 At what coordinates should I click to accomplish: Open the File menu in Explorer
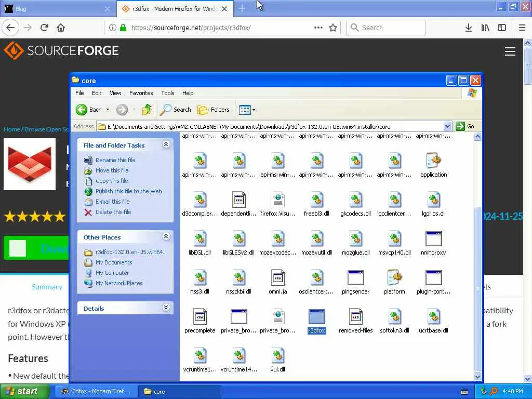[79, 93]
